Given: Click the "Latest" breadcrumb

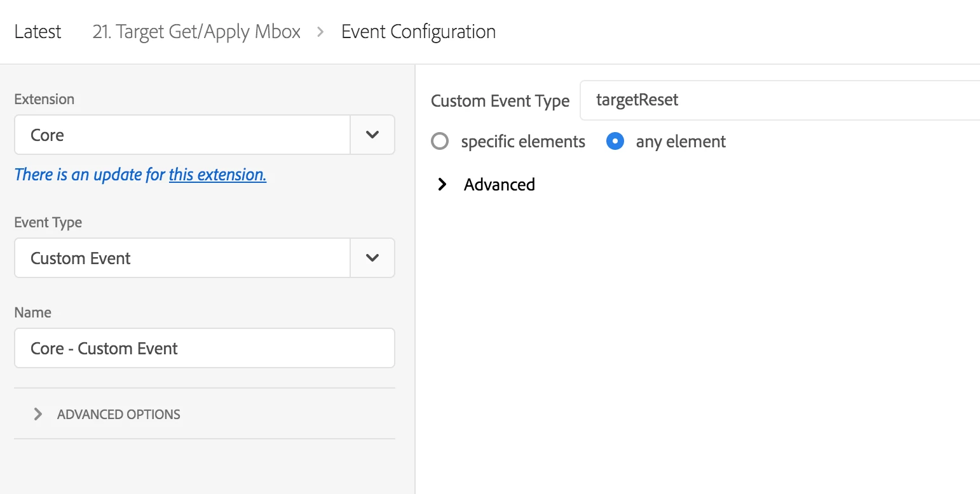Looking at the screenshot, I should [x=37, y=32].
